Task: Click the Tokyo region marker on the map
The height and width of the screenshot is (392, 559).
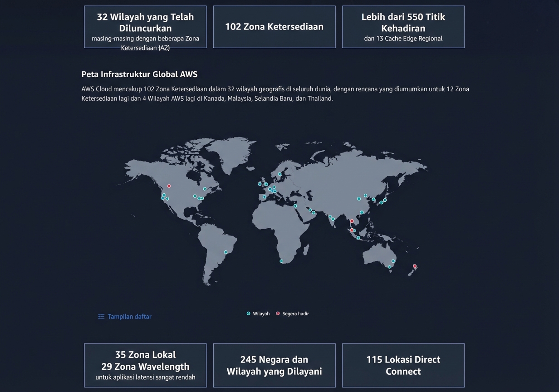Action: [385, 200]
